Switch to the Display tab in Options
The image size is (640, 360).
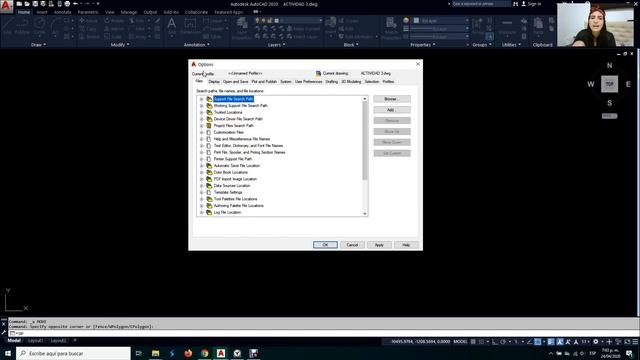[x=214, y=82]
